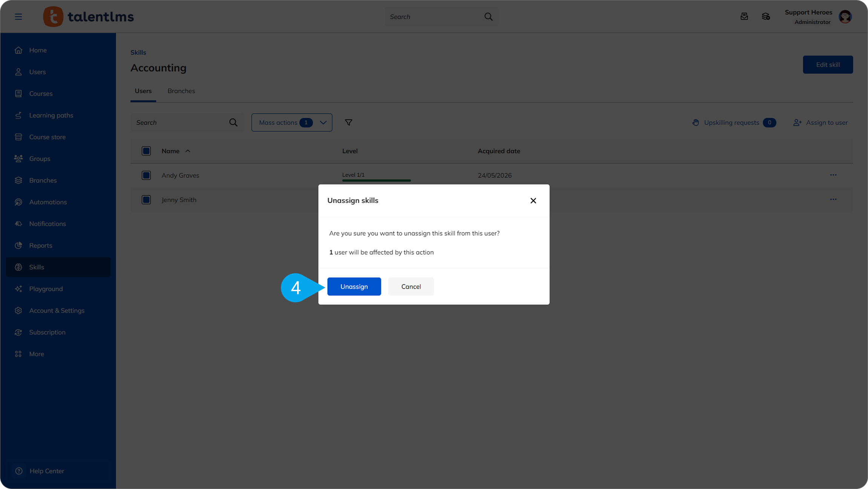Sort by Name column arrow

tap(187, 151)
